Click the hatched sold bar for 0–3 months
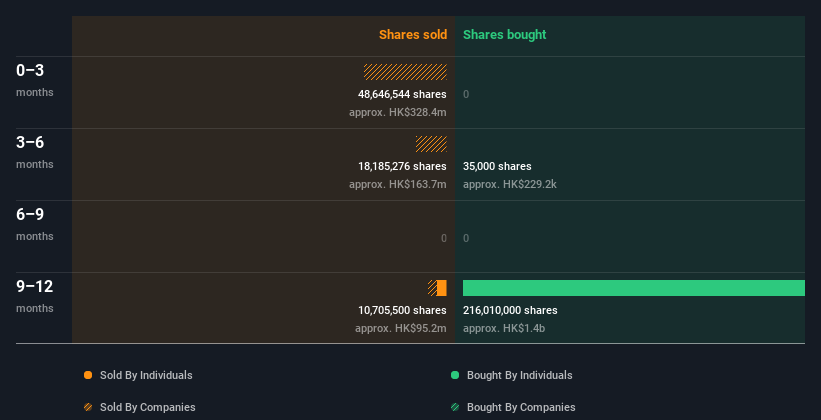Screen dimensions: 821x420 [x=405, y=72]
